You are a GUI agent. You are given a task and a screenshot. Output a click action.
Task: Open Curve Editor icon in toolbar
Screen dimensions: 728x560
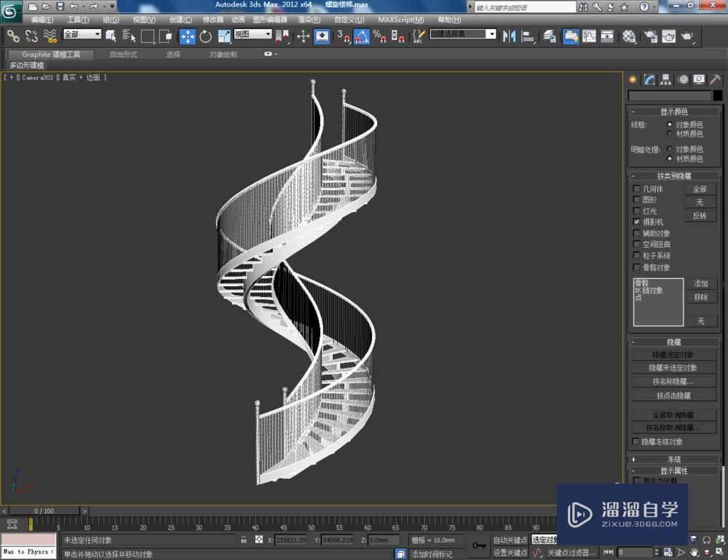[589, 36]
